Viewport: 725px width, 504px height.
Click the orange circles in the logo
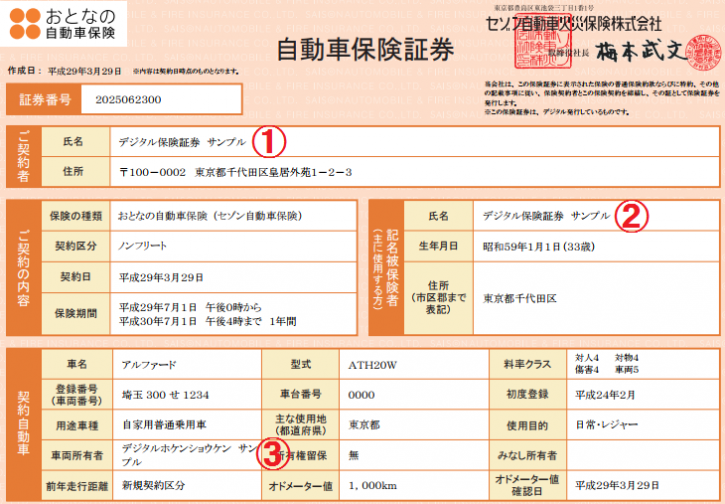click(x=29, y=26)
